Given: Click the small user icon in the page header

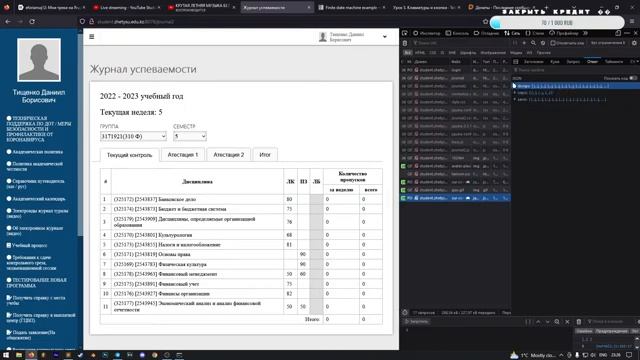Looking at the screenshot, I should tap(323, 37).
